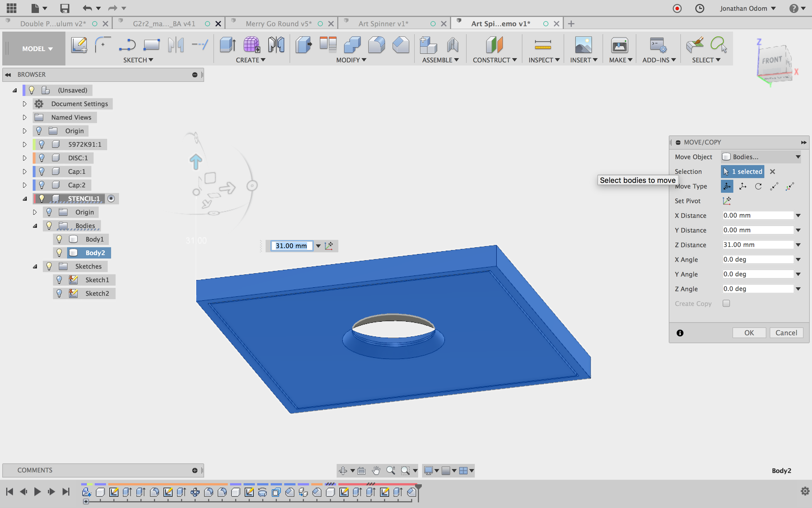Click the Job Status clock icon
812x508 pixels.
click(699, 8)
